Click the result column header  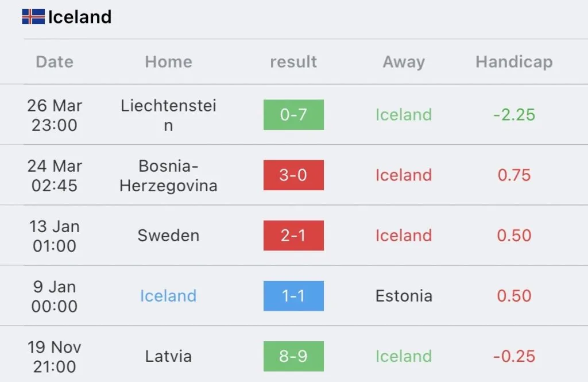293,62
